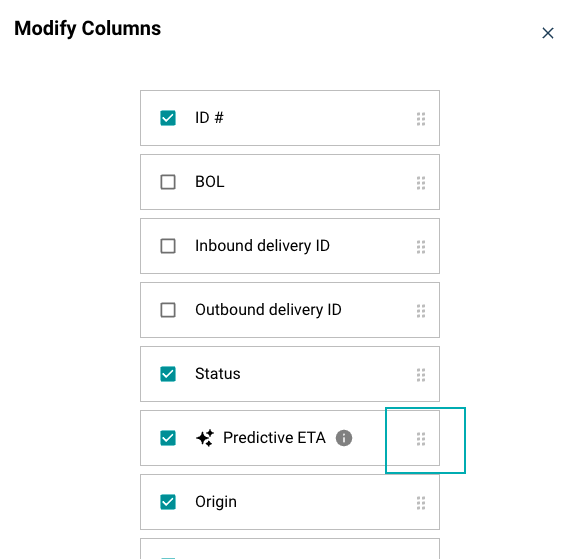This screenshot has height=559, width=577.
Task: Close the Modify Columns dialog
Action: click(548, 33)
